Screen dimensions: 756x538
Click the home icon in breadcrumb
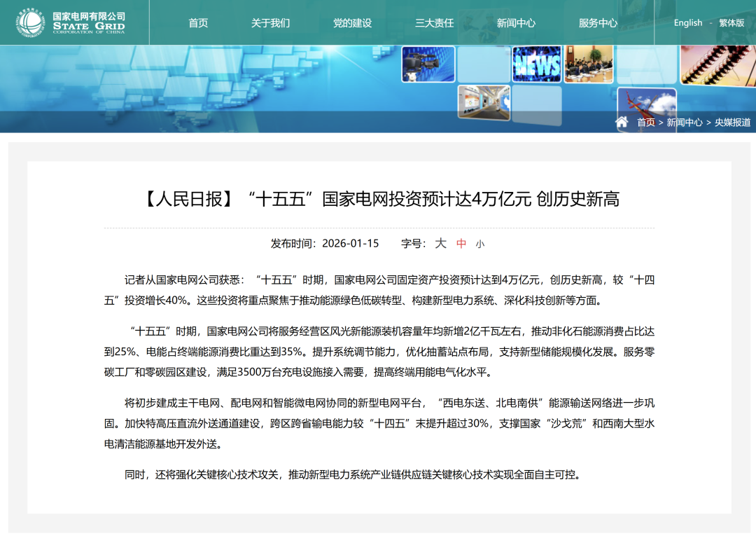(x=622, y=122)
